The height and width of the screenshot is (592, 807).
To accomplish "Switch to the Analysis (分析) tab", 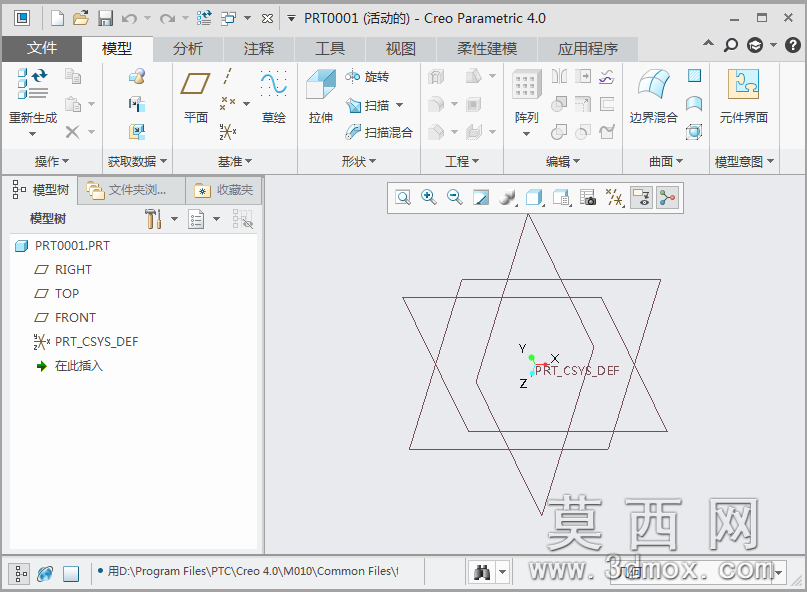I will 188,49.
